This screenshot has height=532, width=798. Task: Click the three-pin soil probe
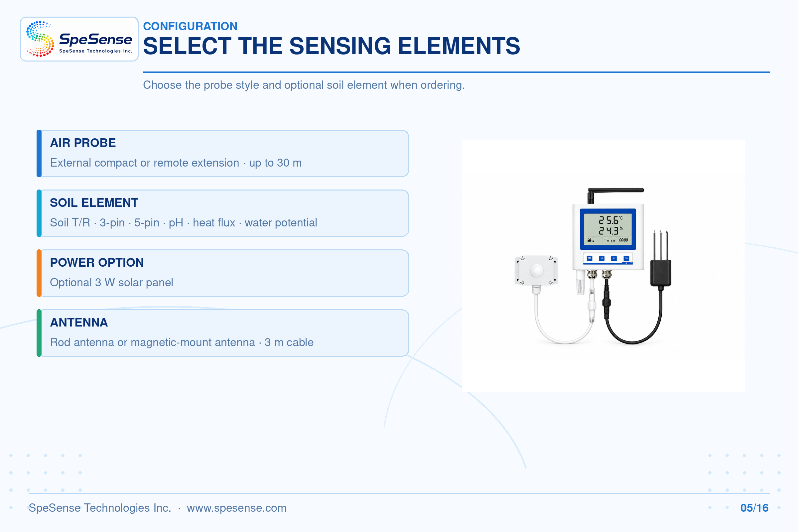click(661, 259)
